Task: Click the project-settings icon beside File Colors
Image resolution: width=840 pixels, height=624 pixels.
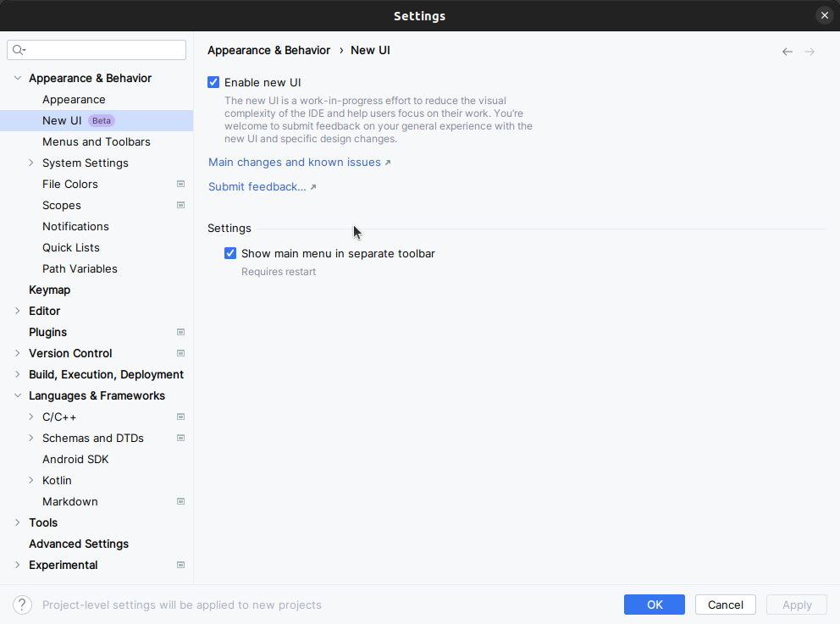Action: (180, 184)
